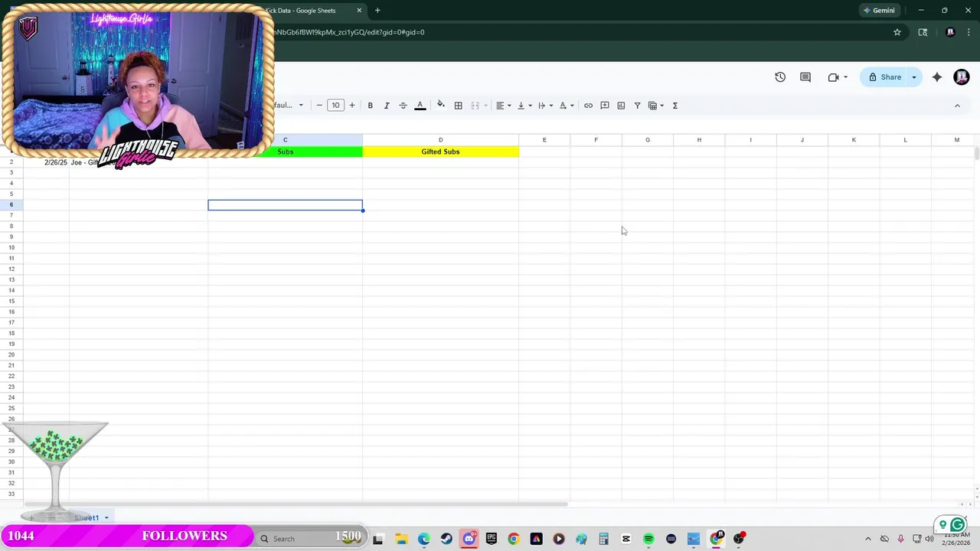
Task: Edit the font size field
Action: click(x=335, y=106)
